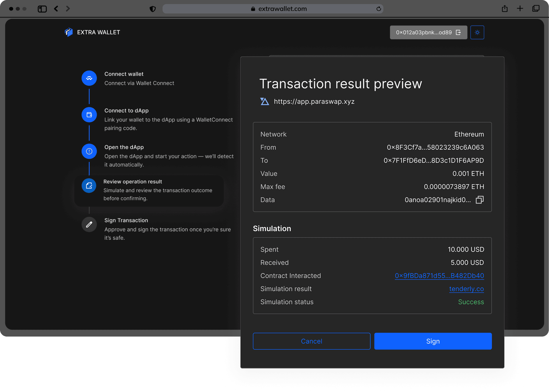Cancel the transaction preview
549x392 pixels.
pyautogui.click(x=312, y=341)
